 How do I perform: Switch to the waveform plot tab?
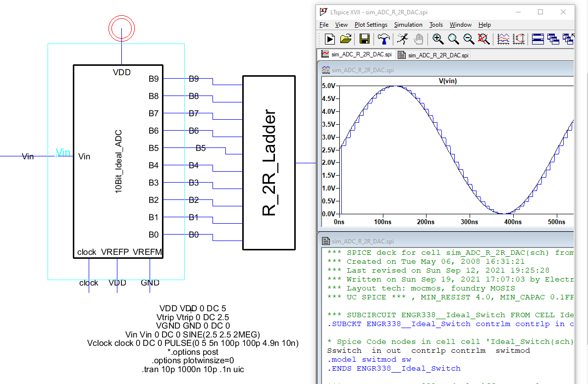coord(356,55)
